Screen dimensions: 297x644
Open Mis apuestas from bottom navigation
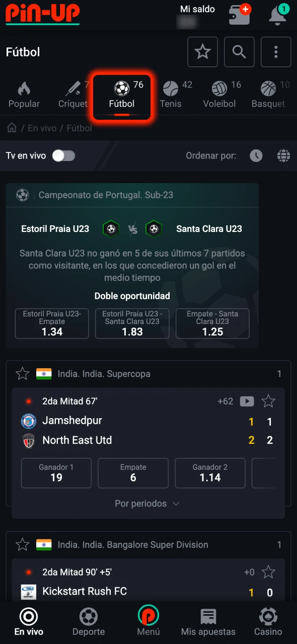(208, 621)
